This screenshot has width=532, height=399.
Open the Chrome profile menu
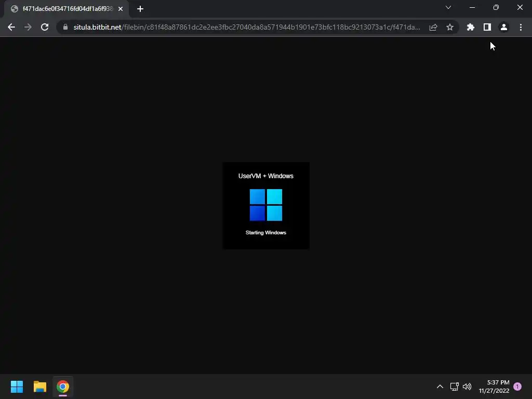tap(504, 27)
